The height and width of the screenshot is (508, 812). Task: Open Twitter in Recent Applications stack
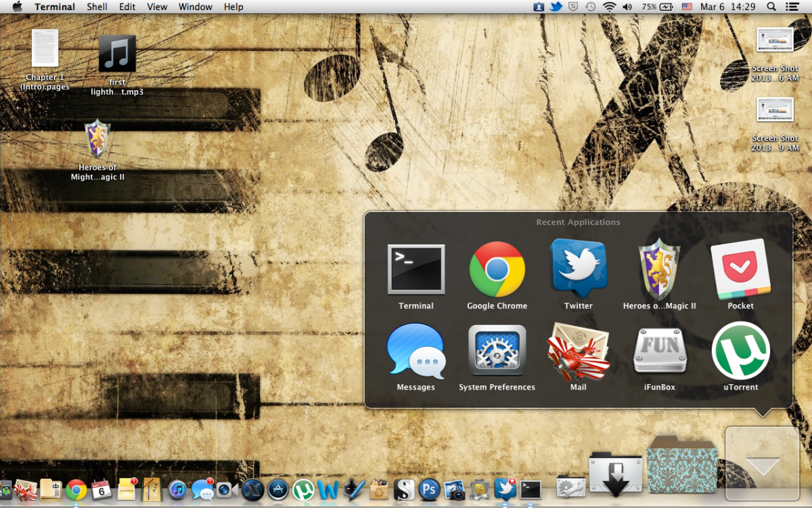point(579,268)
